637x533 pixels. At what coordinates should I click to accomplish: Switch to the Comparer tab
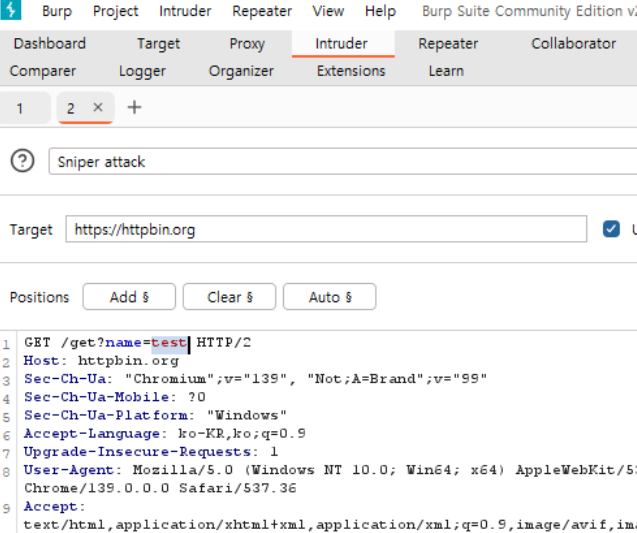point(43,71)
